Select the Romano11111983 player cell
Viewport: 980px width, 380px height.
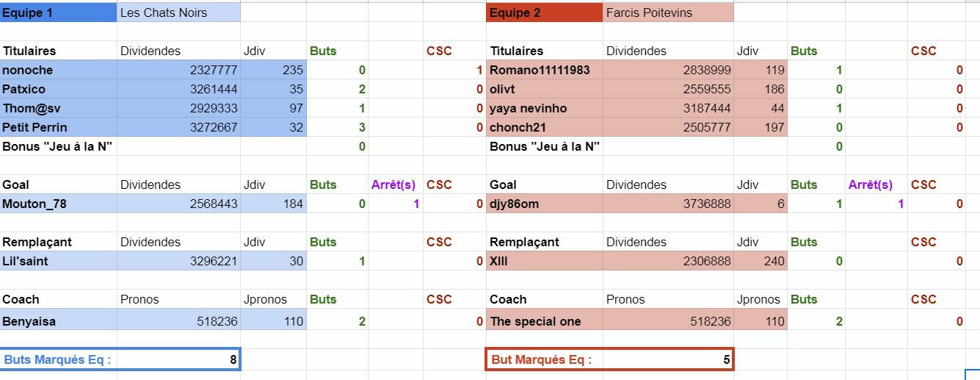544,70
